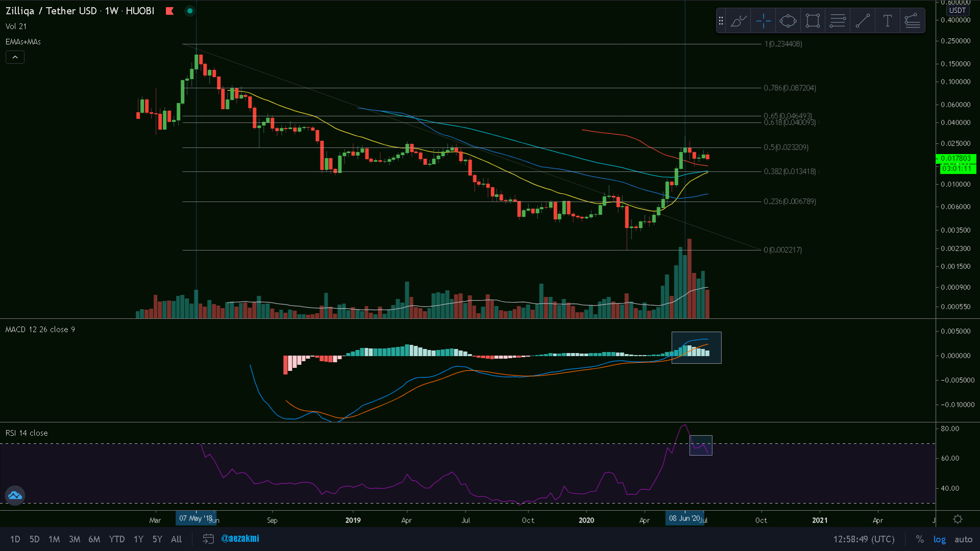Click the green 0.017803 price label
Viewport: 980px width, 551px height.
click(x=955, y=159)
